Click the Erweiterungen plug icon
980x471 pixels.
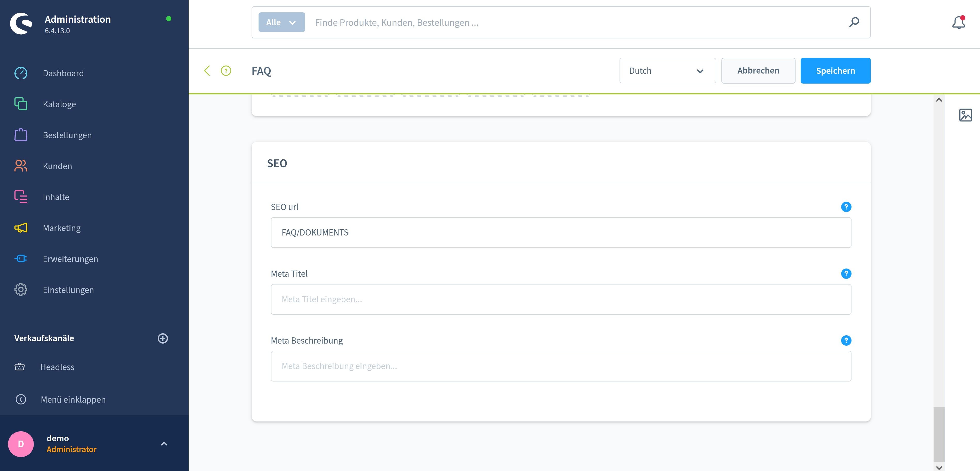click(x=21, y=259)
